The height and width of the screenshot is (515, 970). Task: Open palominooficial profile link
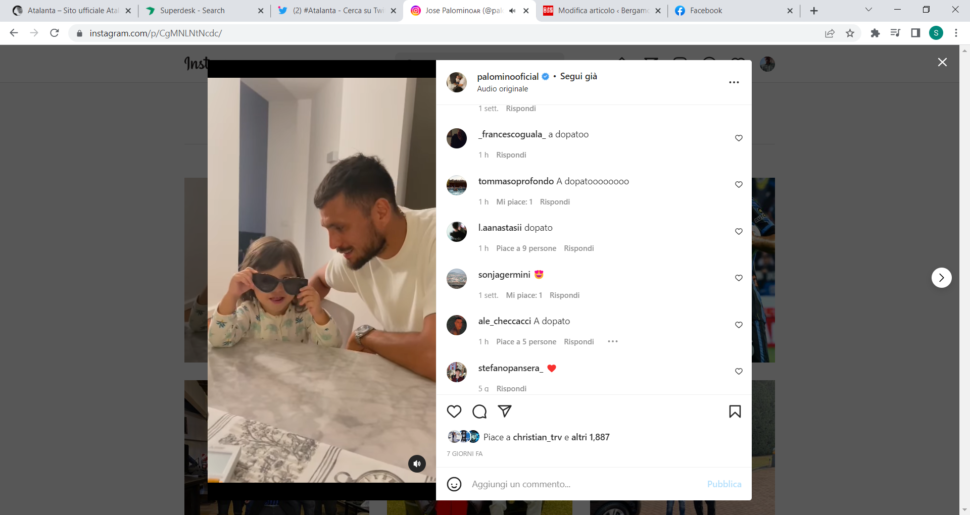pyautogui.click(x=508, y=77)
